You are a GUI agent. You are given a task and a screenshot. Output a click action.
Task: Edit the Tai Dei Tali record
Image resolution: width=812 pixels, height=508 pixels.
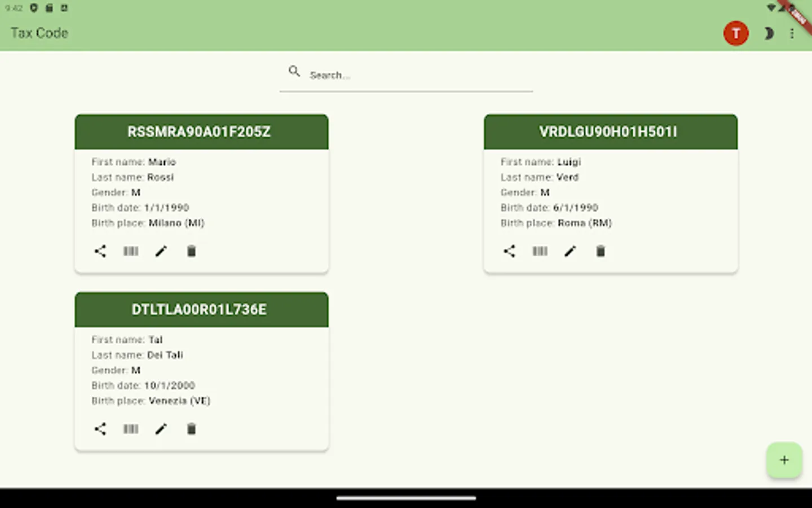(161, 429)
